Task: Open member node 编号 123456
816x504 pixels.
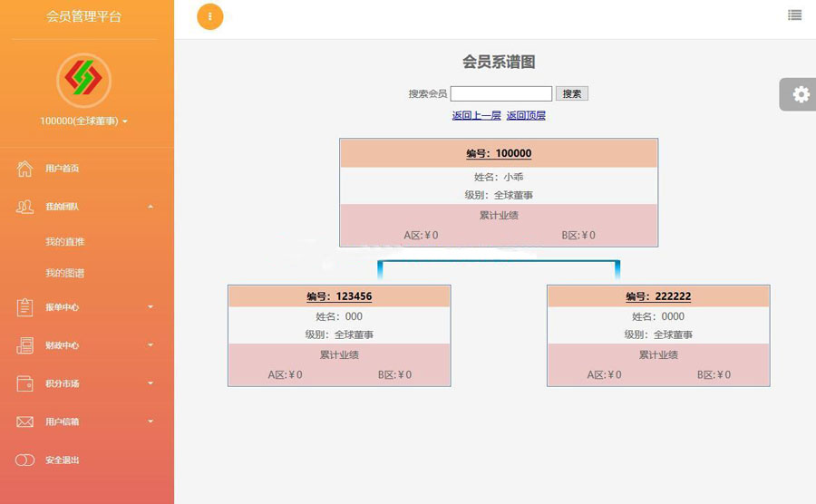Action: [339, 296]
